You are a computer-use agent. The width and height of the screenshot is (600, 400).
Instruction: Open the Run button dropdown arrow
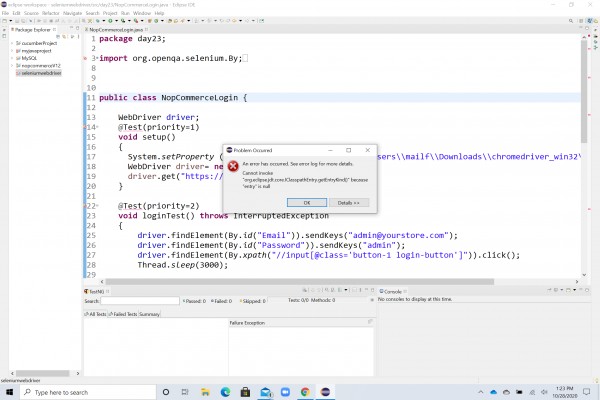click(116, 21)
